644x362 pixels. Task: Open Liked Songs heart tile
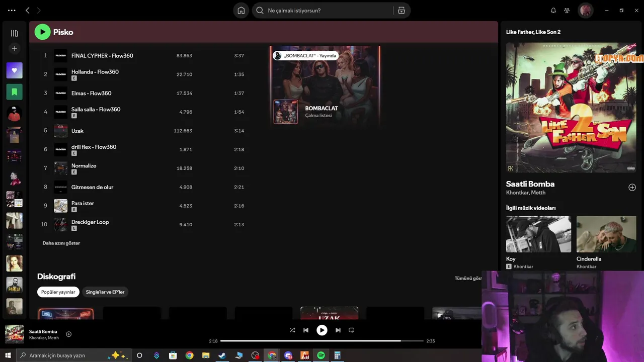pos(14,70)
